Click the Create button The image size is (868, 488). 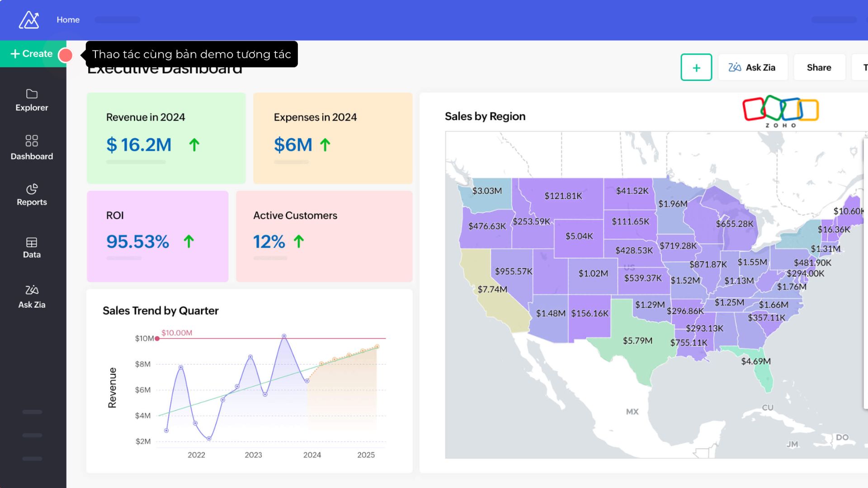click(x=32, y=54)
